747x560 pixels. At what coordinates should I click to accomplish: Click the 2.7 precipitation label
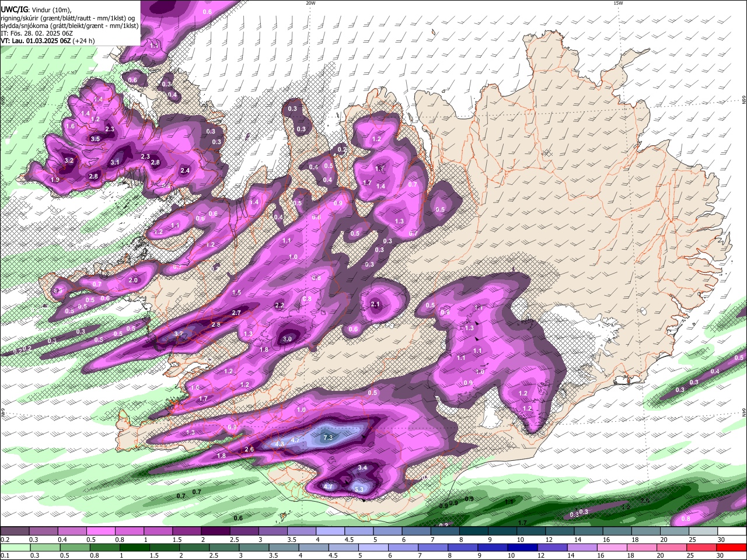click(236, 313)
